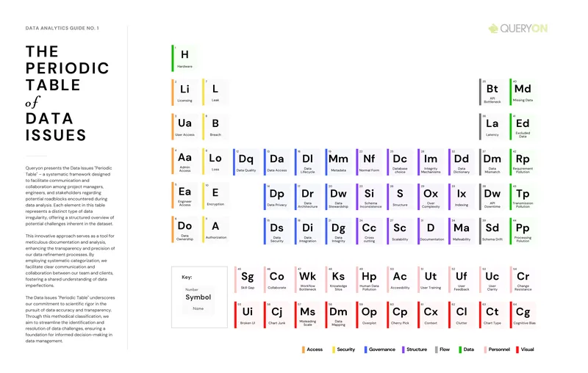Select the D Documentation tile

[431, 231]
